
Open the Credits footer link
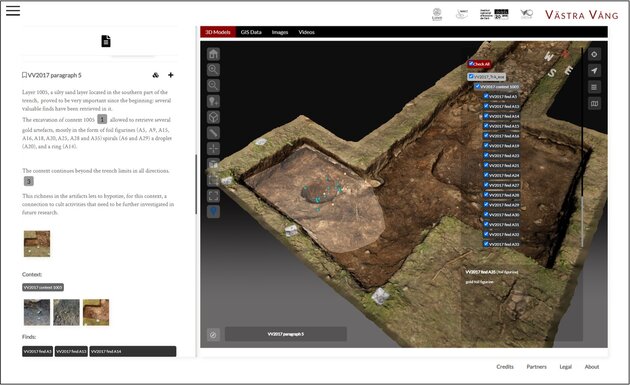tap(505, 367)
